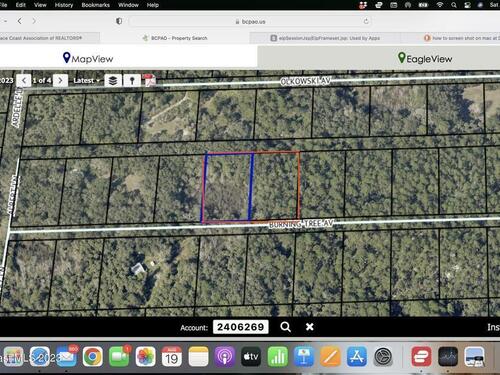Open Preview app from the dock
Image resolution: width=500 pixels, height=375 pixels.
(x=474, y=356)
